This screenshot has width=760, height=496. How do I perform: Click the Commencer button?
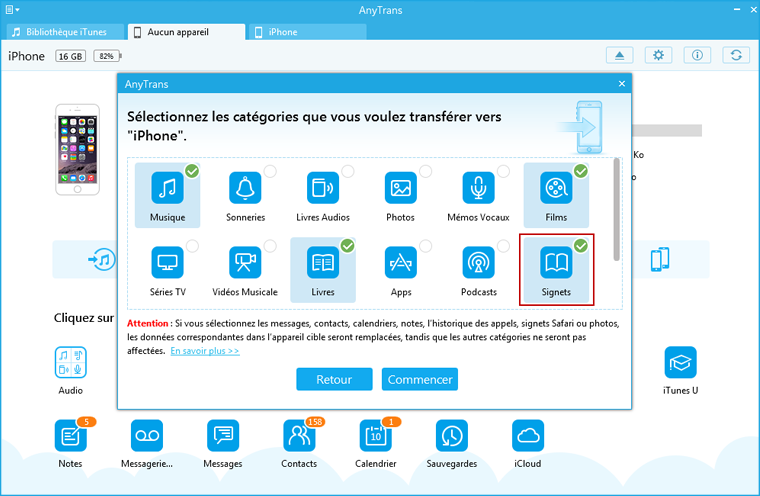(x=420, y=379)
